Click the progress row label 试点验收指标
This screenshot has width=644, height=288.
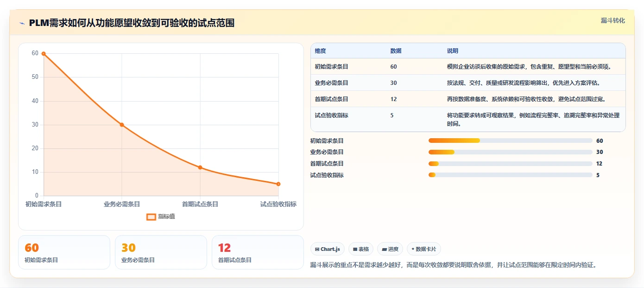tap(327, 175)
